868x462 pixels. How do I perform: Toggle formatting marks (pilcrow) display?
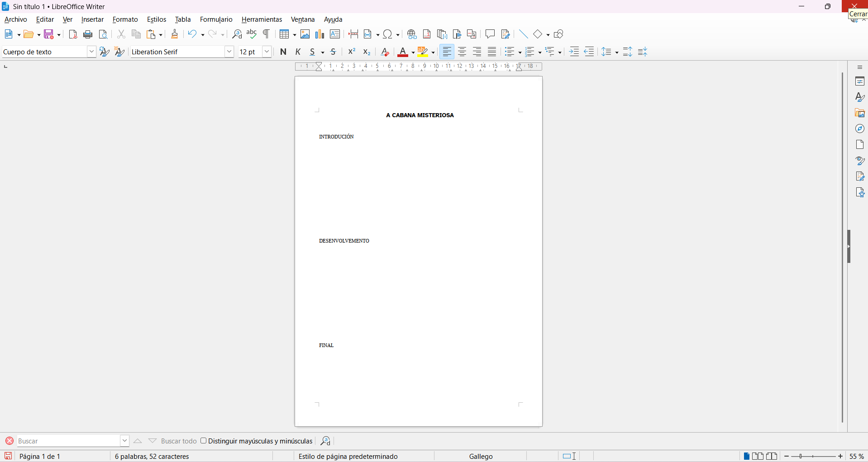coord(267,34)
